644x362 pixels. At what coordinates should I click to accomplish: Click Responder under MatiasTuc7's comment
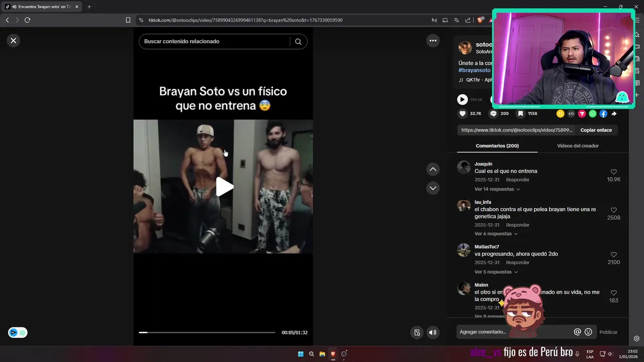(518, 262)
